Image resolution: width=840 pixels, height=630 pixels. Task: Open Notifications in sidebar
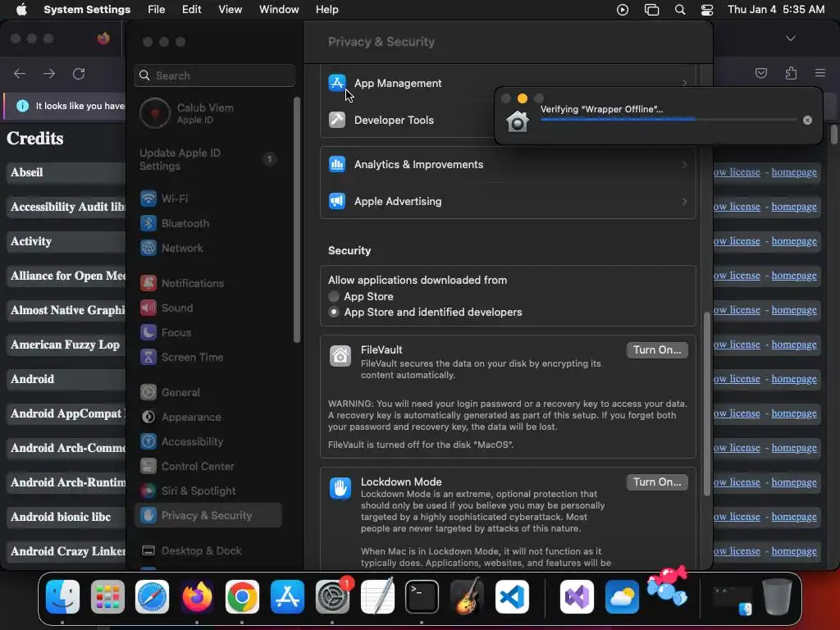coord(209,283)
